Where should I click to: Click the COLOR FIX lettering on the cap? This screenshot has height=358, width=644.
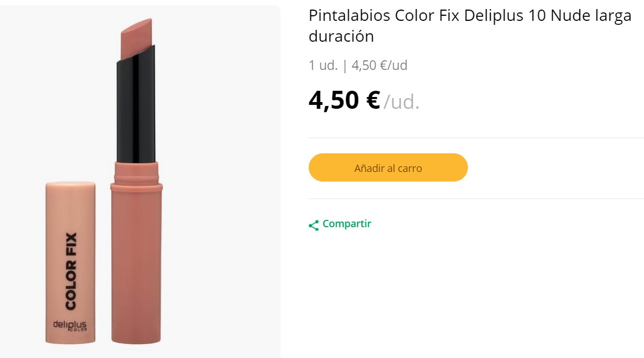71,271
